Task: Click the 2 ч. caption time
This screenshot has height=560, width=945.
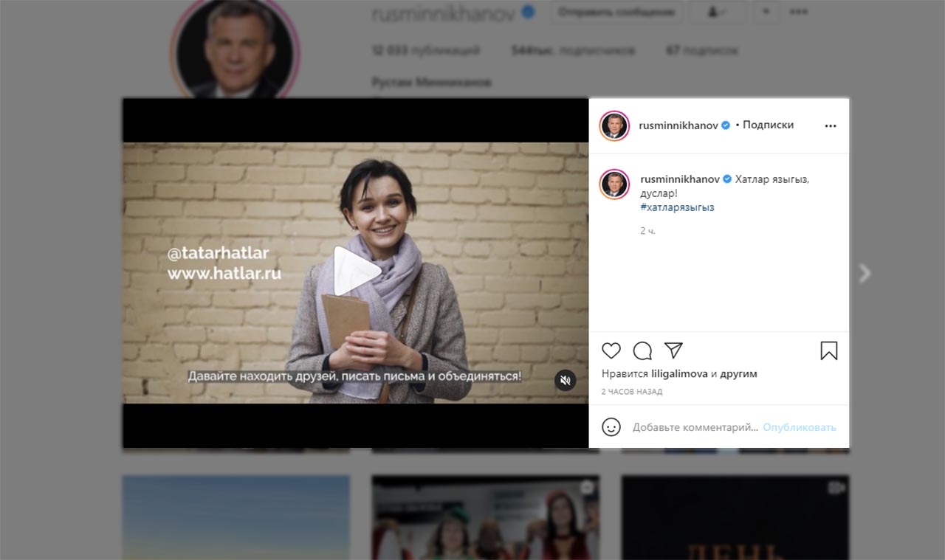Action: click(x=647, y=231)
